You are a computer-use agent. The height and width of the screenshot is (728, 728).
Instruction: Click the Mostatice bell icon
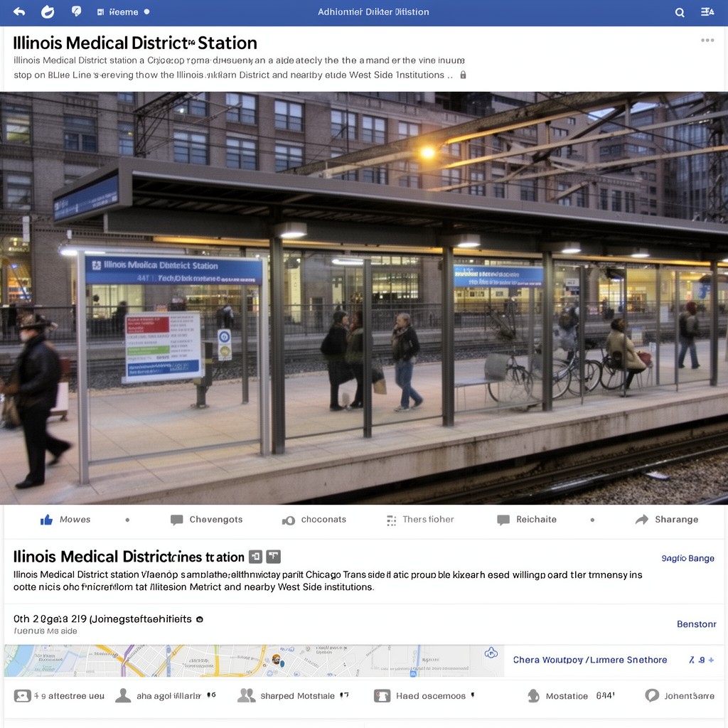coord(533,695)
